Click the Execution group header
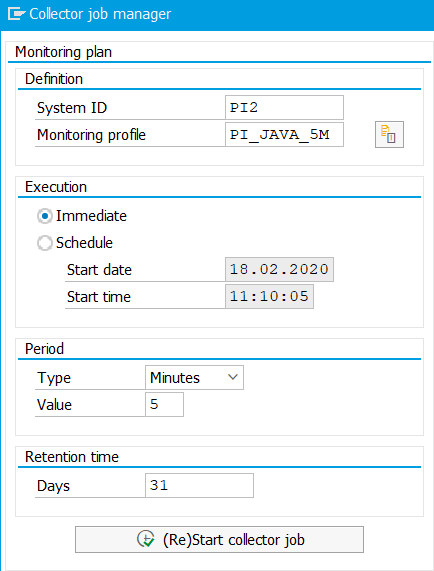 click(56, 187)
